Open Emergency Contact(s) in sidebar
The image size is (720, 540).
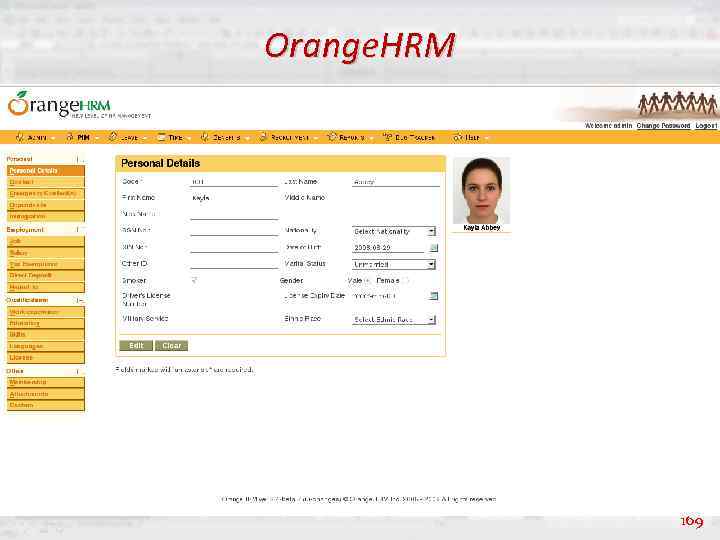(x=46, y=194)
